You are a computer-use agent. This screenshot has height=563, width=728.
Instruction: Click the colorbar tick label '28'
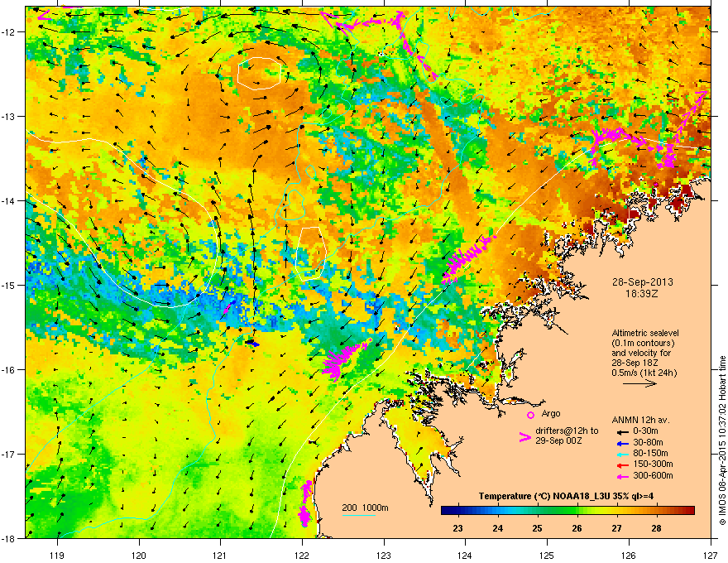click(657, 528)
